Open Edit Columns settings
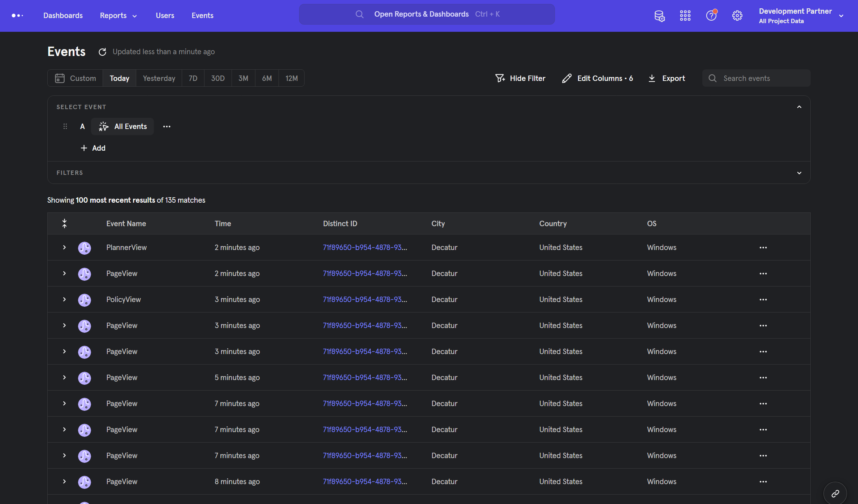Screen dimensions: 858x504 [x=598, y=78]
